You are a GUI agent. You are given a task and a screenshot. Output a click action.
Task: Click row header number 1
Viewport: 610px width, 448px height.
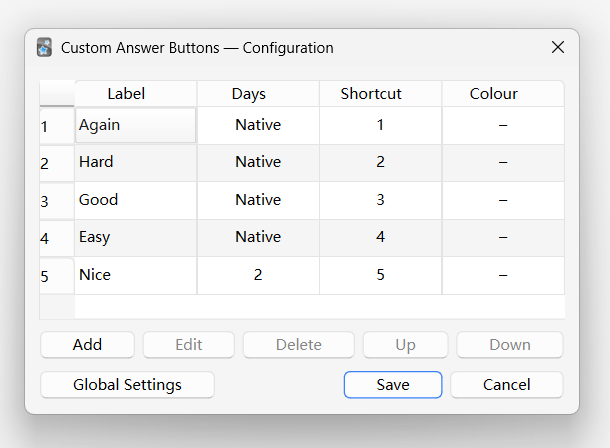[57, 126]
